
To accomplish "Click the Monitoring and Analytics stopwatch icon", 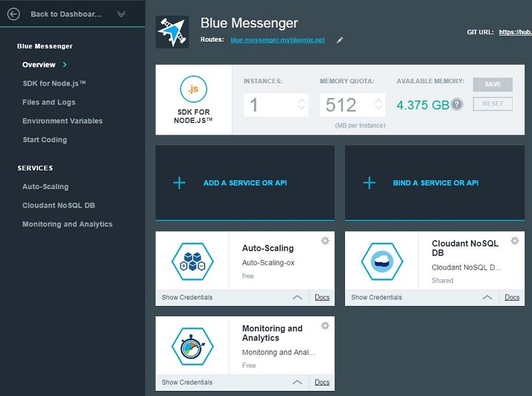I will pyautogui.click(x=193, y=347).
